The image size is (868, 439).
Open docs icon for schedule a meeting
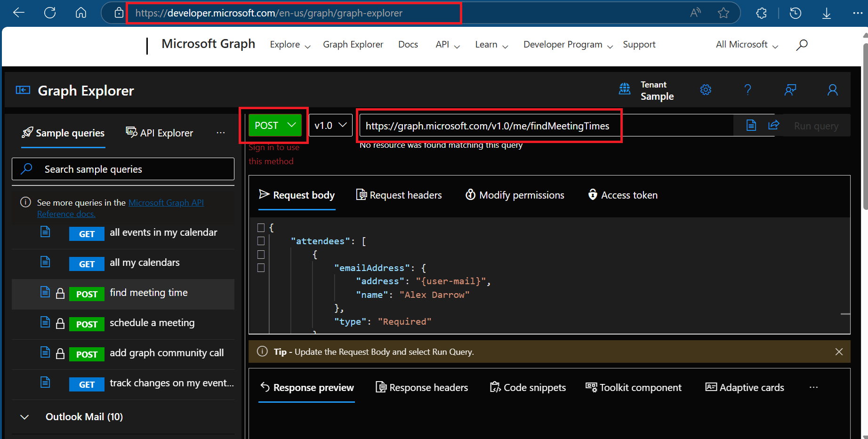(45, 322)
